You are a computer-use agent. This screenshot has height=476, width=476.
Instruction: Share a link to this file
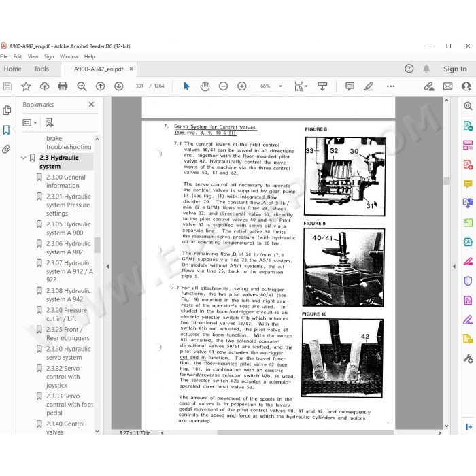[429, 86]
